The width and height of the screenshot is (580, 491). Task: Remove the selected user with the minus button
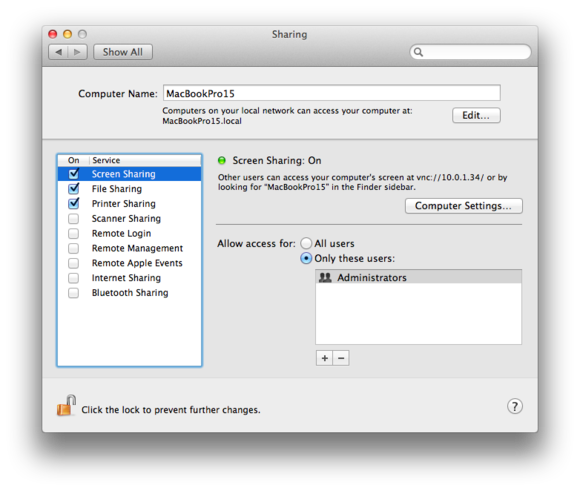tap(341, 358)
